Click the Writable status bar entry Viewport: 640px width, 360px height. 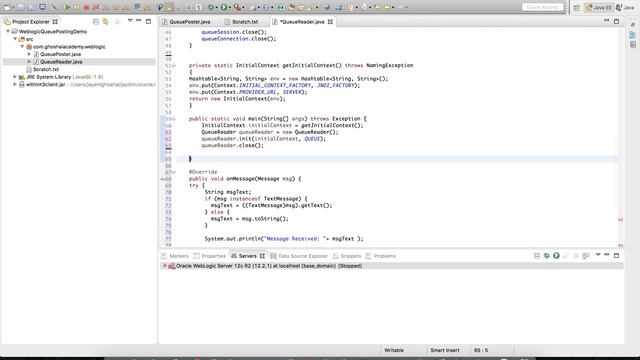394,350
